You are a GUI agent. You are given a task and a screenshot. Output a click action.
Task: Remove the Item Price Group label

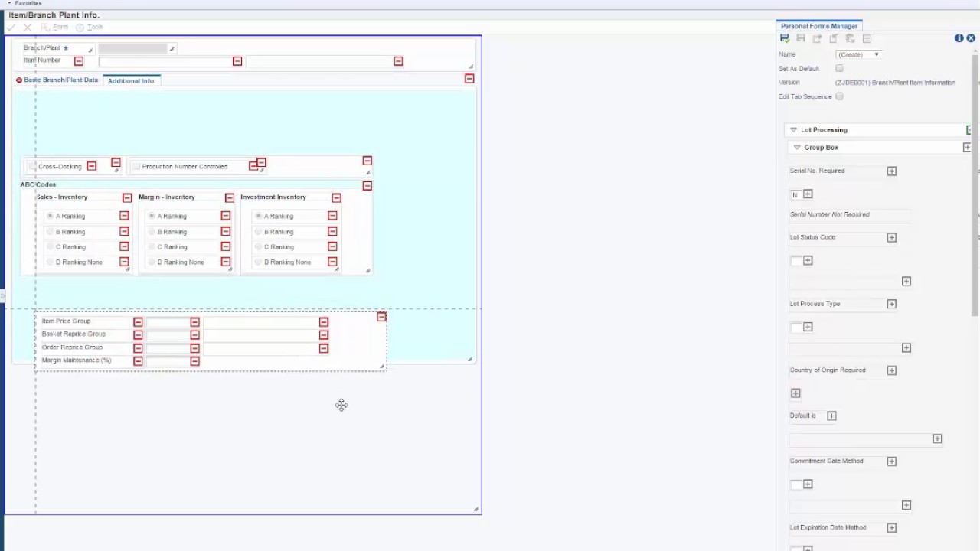click(x=138, y=322)
